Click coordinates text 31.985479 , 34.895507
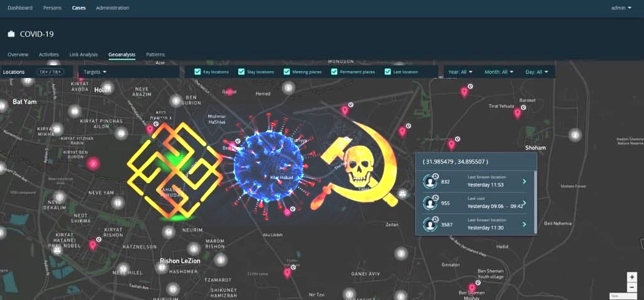Viewport: 644px width, 300px height. point(455,162)
